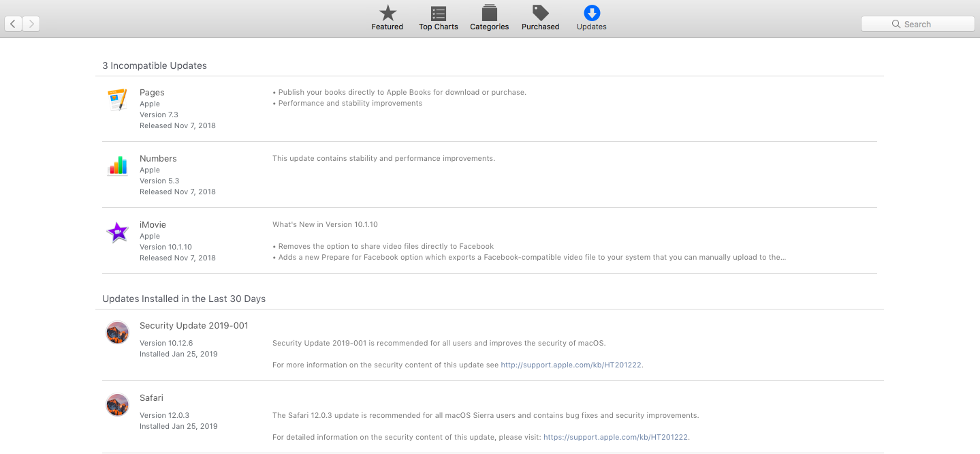Click the magnifying glass in search field
980x454 pixels.
click(x=896, y=24)
